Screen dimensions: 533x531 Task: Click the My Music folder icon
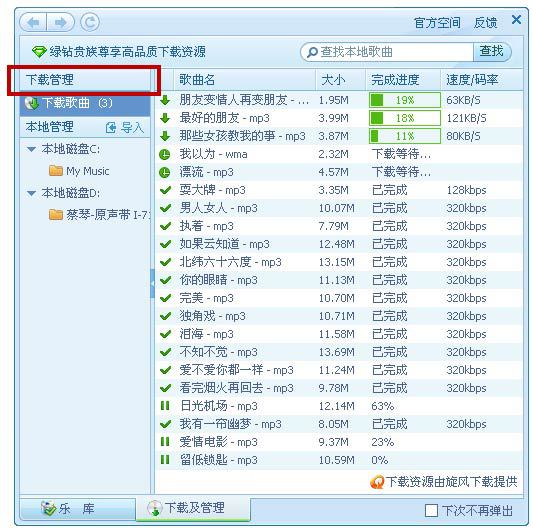coord(56,171)
